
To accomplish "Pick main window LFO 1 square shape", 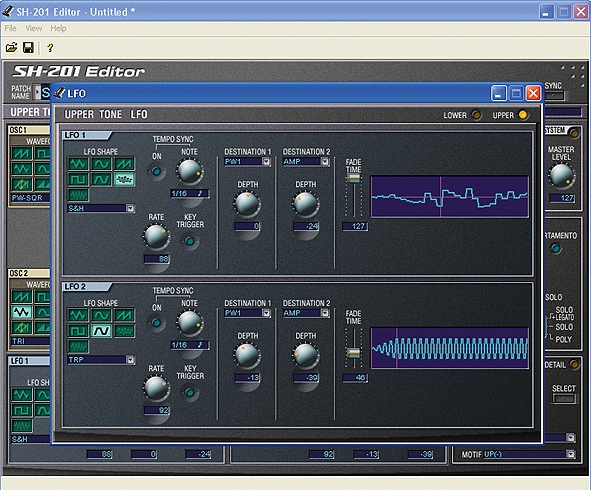I will coord(21,410).
